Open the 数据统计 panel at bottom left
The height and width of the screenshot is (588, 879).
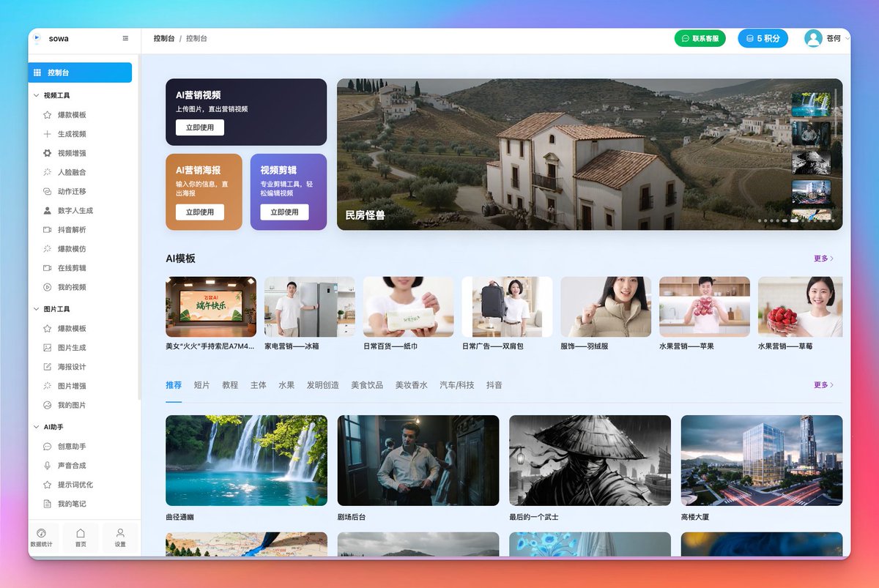coord(42,538)
